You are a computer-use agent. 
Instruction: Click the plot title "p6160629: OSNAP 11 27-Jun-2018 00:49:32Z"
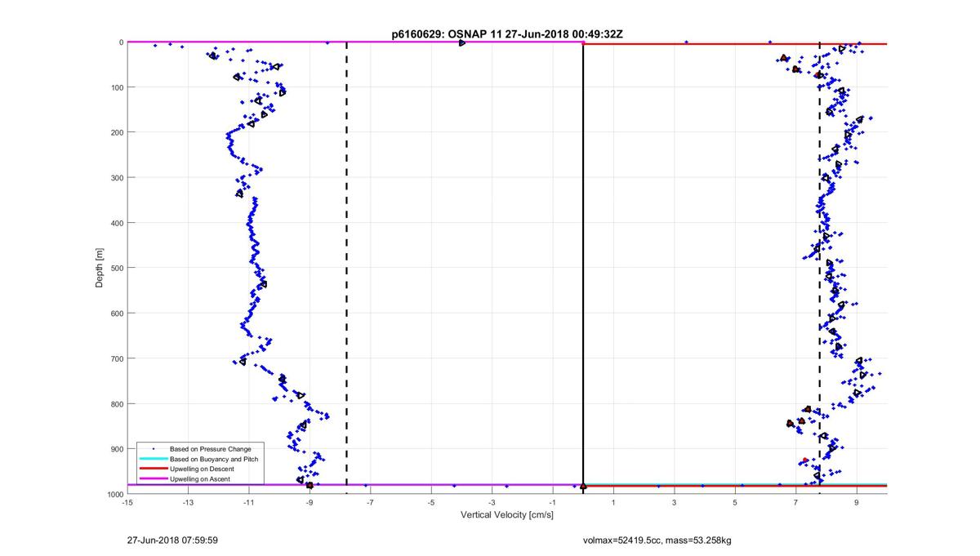pos(506,34)
